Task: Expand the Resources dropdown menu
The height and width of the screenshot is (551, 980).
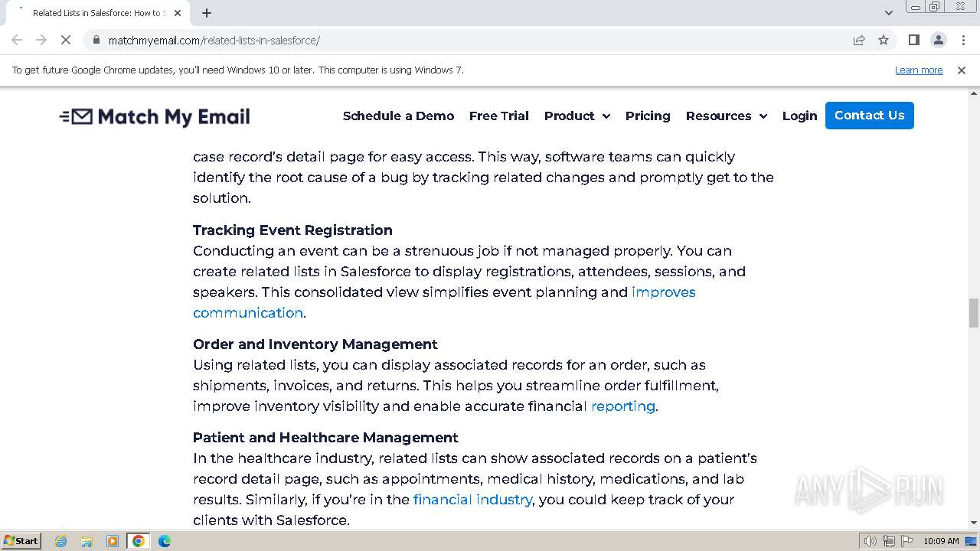Action: click(x=726, y=116)
